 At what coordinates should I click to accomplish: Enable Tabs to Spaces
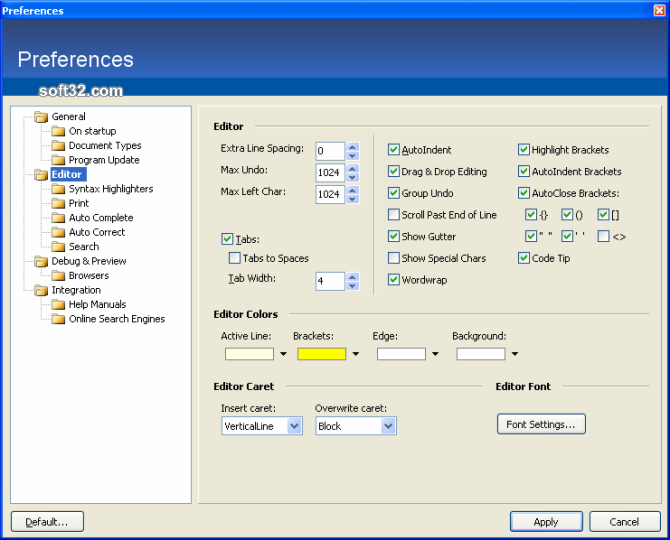tap(235, 258)
